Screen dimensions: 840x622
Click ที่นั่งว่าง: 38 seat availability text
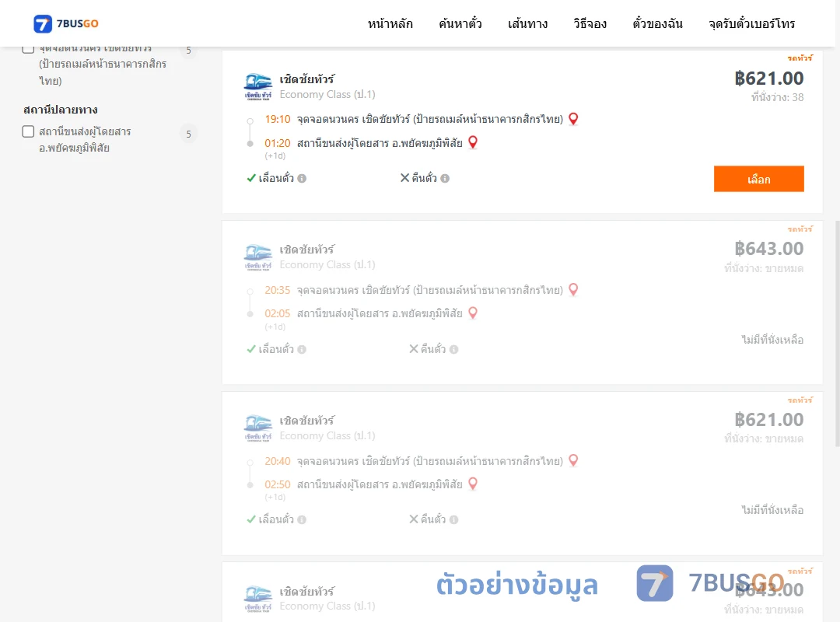click(x=777, y=97)
